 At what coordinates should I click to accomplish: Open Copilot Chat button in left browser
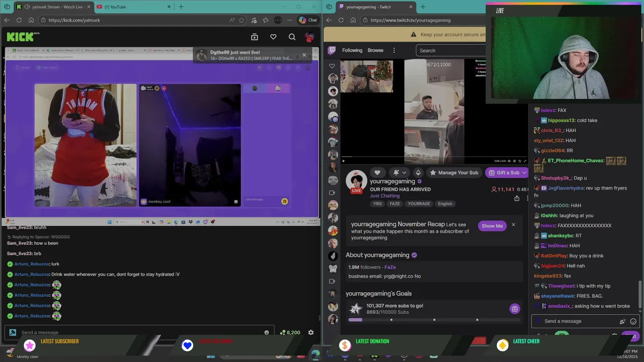point(308,20)
